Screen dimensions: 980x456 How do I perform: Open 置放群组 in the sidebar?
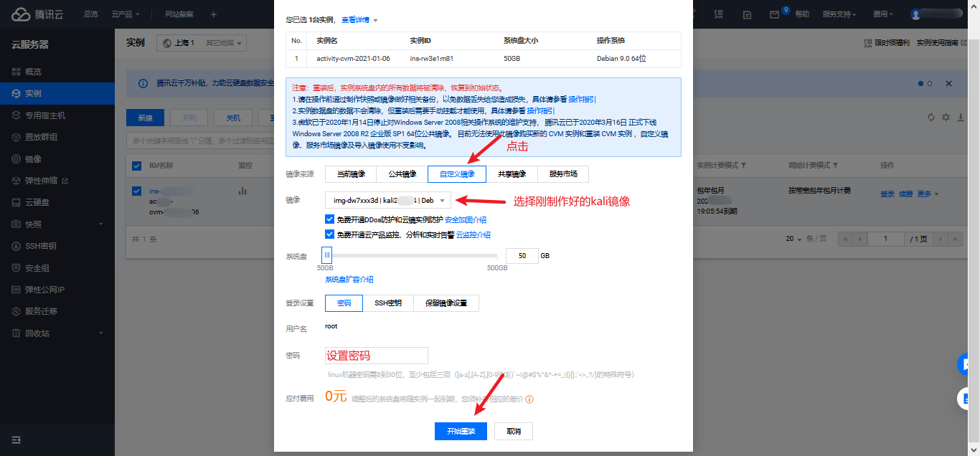(x=41, y=137)
